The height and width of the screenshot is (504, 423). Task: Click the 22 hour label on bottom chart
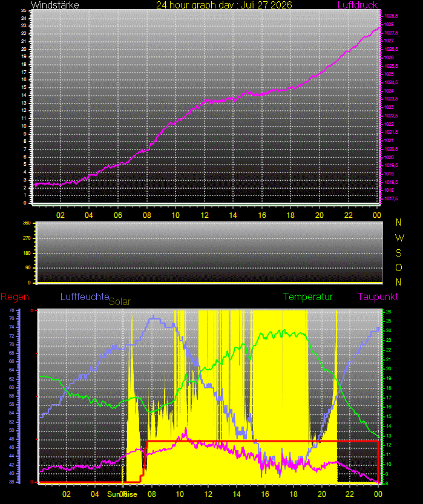tap(350, 494)
